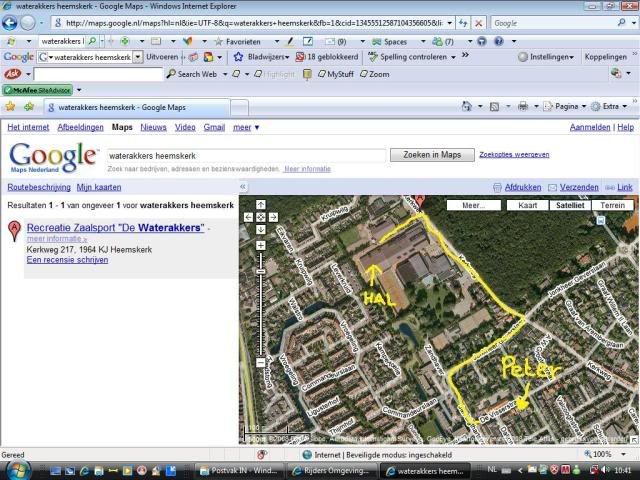Click the red Stop loading X icon
The width and height of the screenshot is (640, 480).
click(478, 23)
